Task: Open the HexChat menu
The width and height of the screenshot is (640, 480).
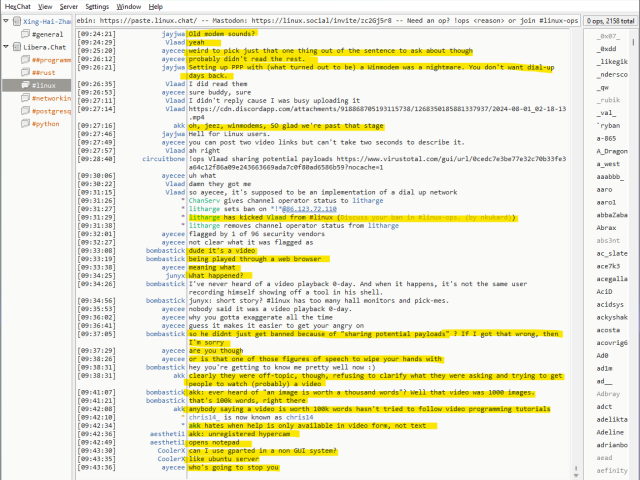Action: coord(16,6)
